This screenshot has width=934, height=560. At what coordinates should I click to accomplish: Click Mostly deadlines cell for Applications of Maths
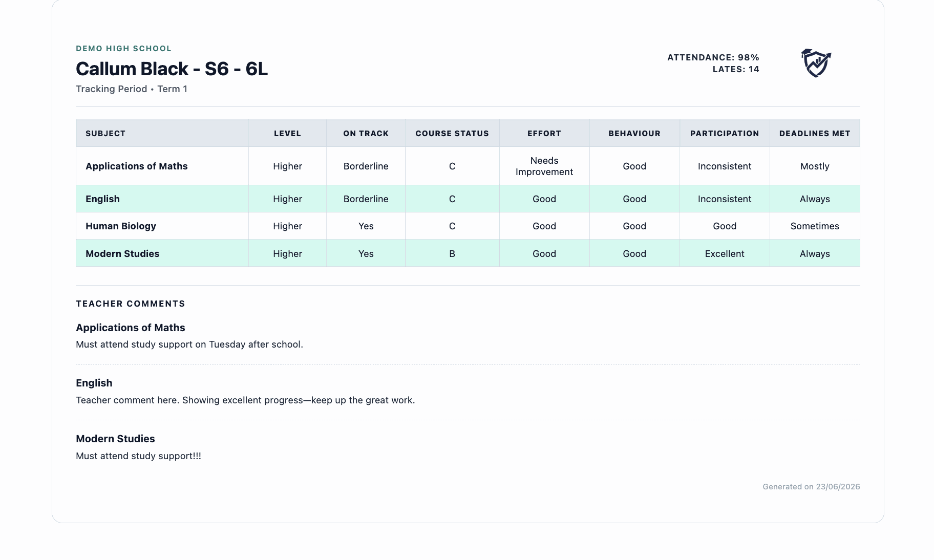click(x=815, y=166)
